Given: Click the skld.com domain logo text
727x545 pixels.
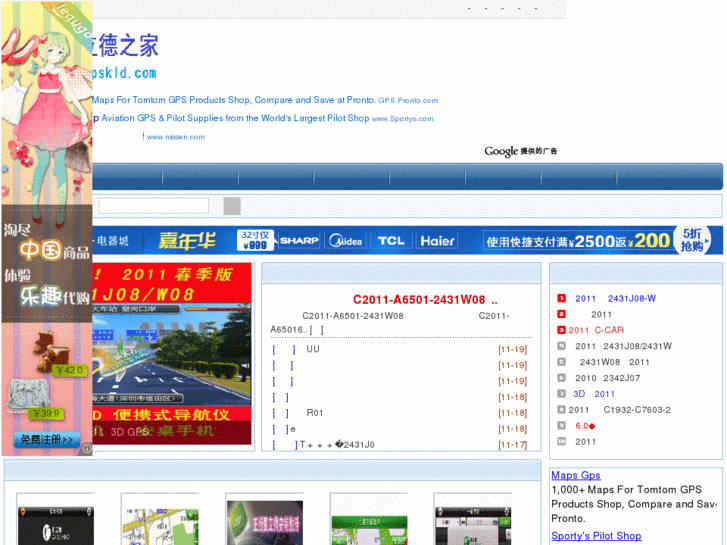Looking at the screenshot, I should pyautogui.click(x=124, y=73).
